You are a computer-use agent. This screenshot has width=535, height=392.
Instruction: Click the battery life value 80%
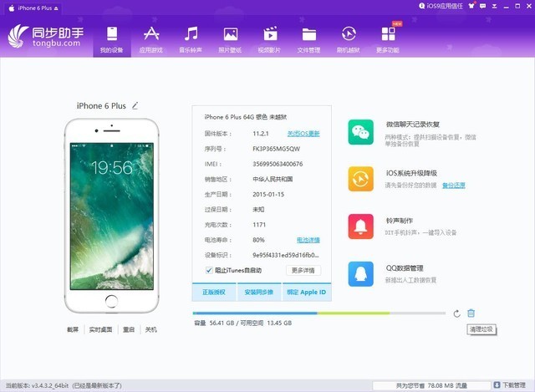pos(258,240)
